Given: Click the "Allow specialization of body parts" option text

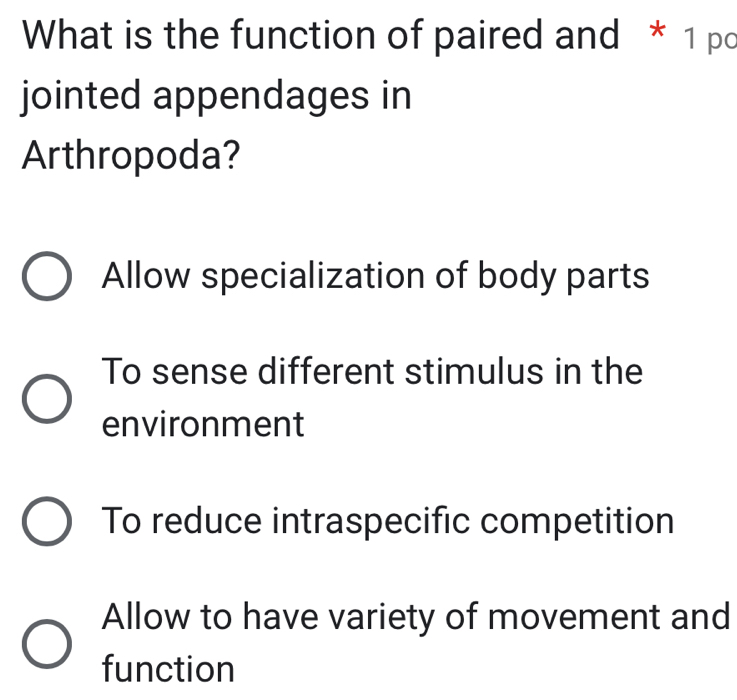Looking at the screenshot, I should tap(375, 276).
